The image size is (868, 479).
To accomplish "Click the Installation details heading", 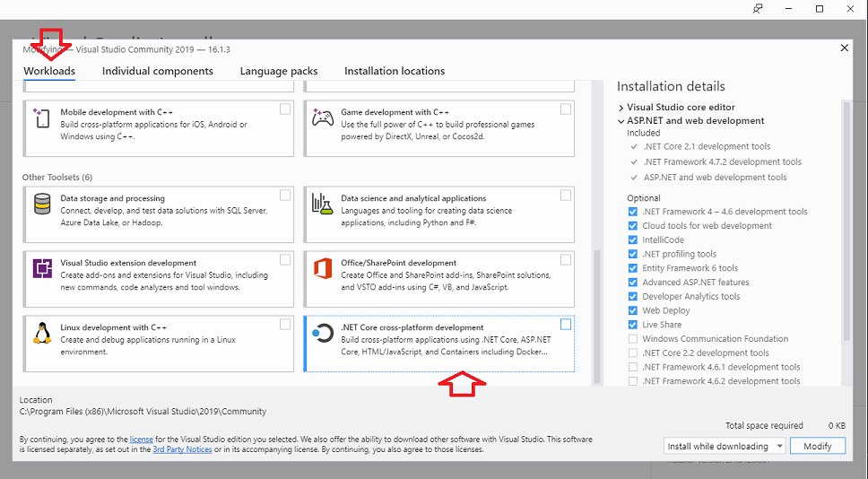I will [671, 86].
